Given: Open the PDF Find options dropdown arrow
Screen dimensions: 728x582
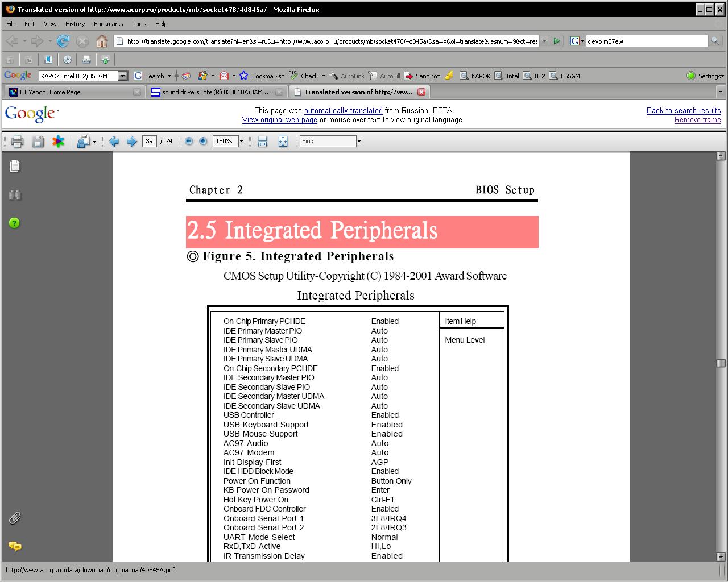Looking at the screenshot, I should tap(359, 141).
